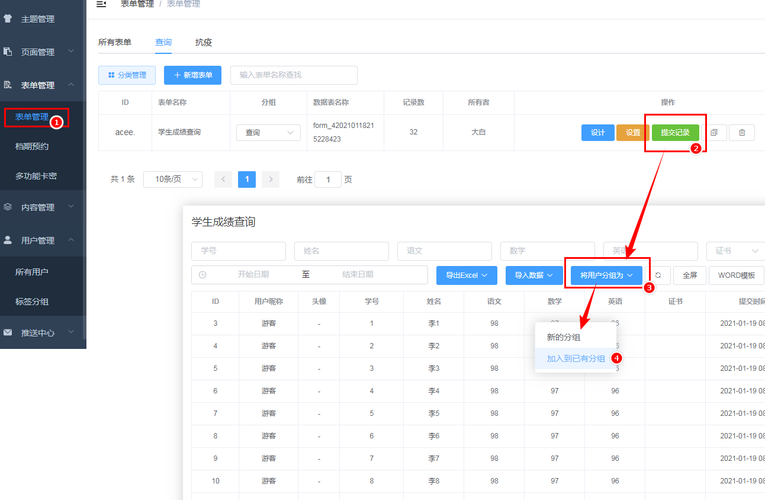The height and width of the screenshot is (500, 765).
Task: Expand 内容管理 sidebar menu
Action: pyautogui.click(x=43, y=207)
